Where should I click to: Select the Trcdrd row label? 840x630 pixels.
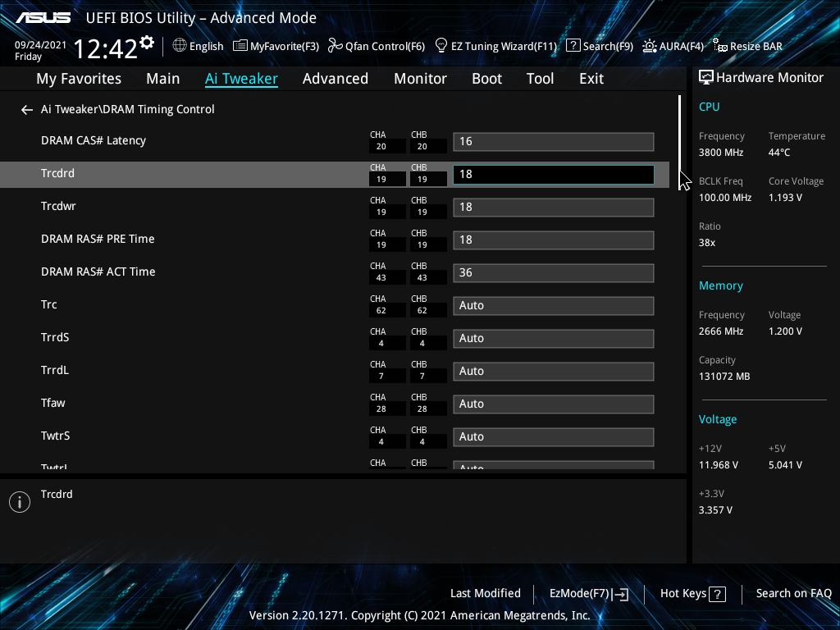tap(58, 174)
